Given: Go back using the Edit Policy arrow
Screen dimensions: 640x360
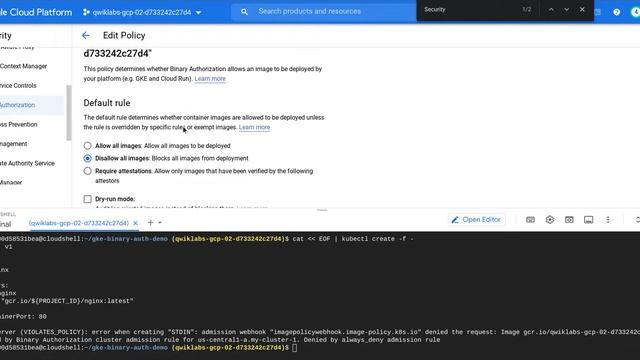Looking at the screenshot, I should point(86,36).
